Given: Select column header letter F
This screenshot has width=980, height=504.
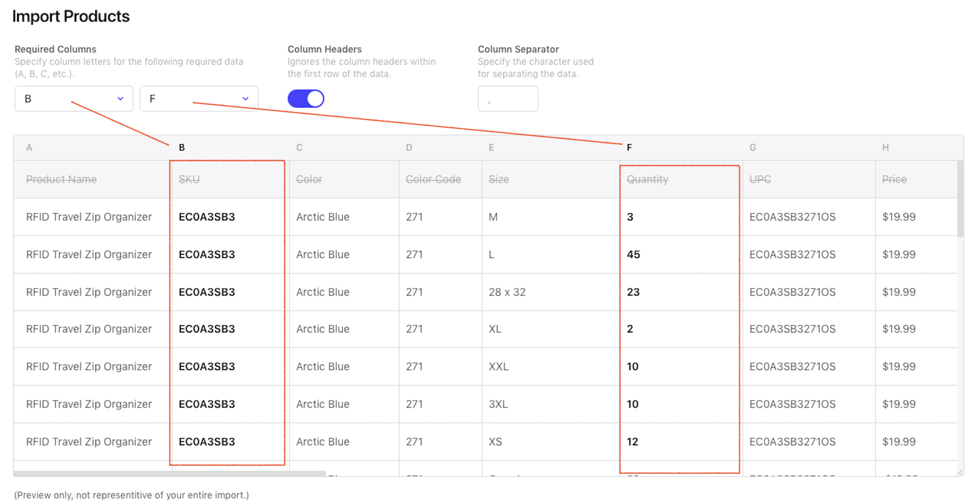Looking at the screenshot, I should pyautogui.click(x=629, y=148).
